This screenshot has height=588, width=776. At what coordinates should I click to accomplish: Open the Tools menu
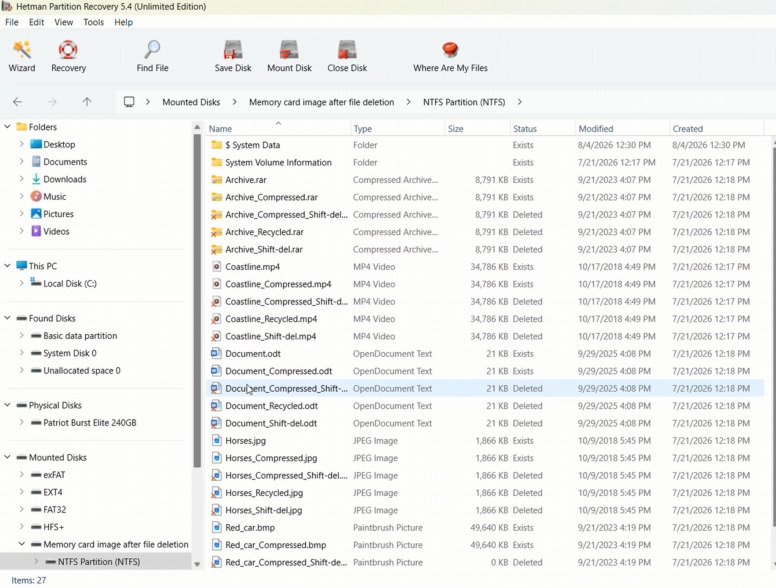pos(94,22)
